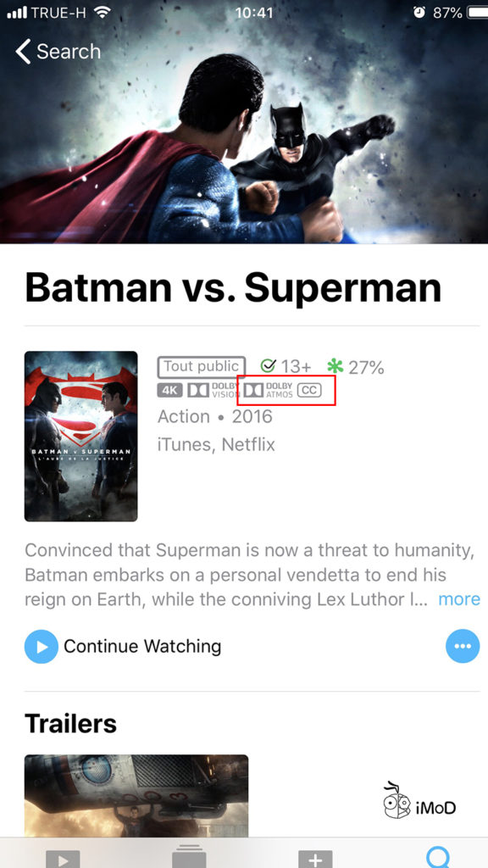
Task: Tap the back chevron next to Search
Action: (x=23, y=51)
